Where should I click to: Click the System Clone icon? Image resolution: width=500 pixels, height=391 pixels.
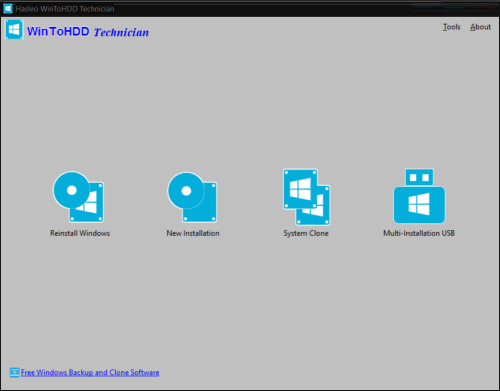point(307,197)
